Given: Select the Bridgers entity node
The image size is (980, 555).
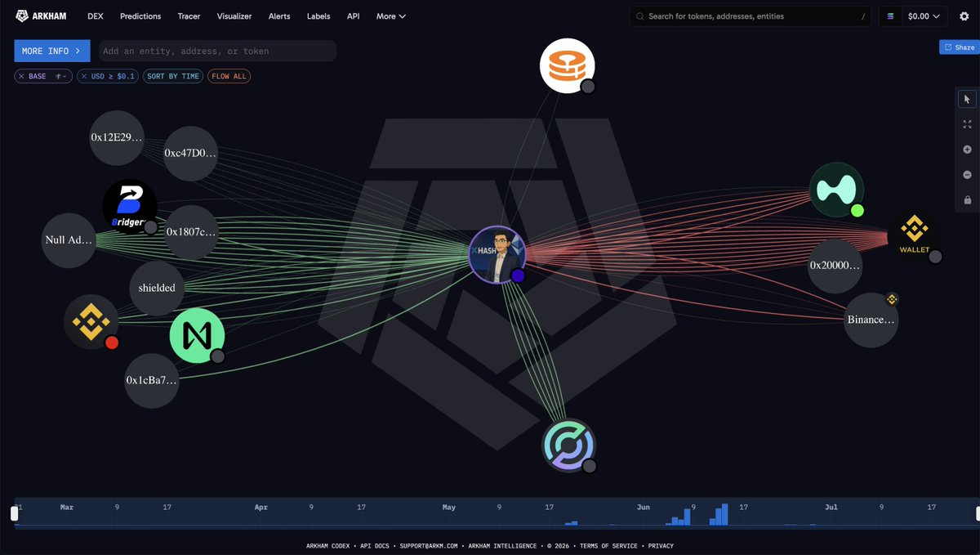Looking at the screenshot, I should (130, 207).
